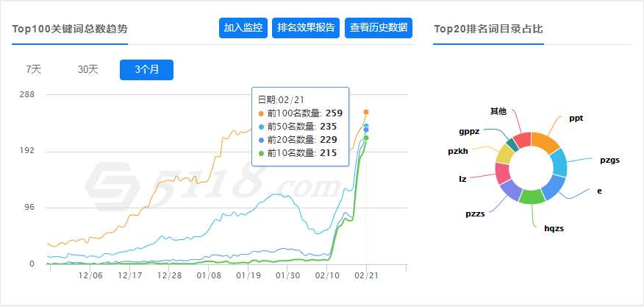The image size is (644, 307).
Task: Click the Top100关键词总数趋势 heading
Action: [69, 29]
